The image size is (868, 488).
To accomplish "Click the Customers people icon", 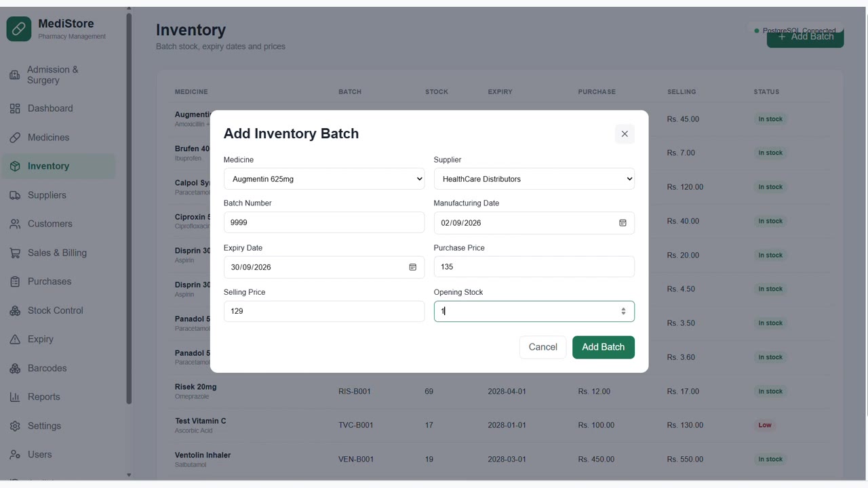I will (x=15, y=224).
